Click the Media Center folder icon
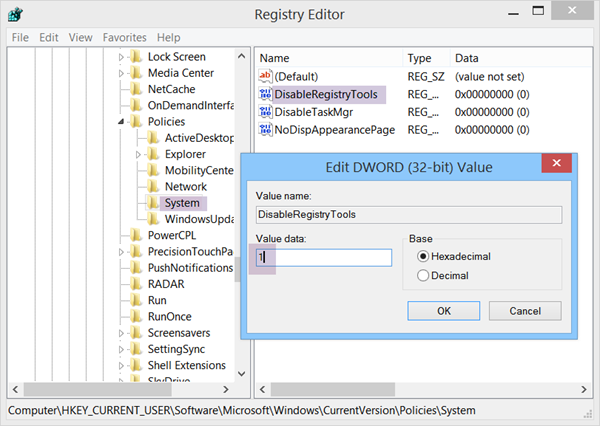Image resolution: width=600 pixels, height=426 pixels. [136, 73]
